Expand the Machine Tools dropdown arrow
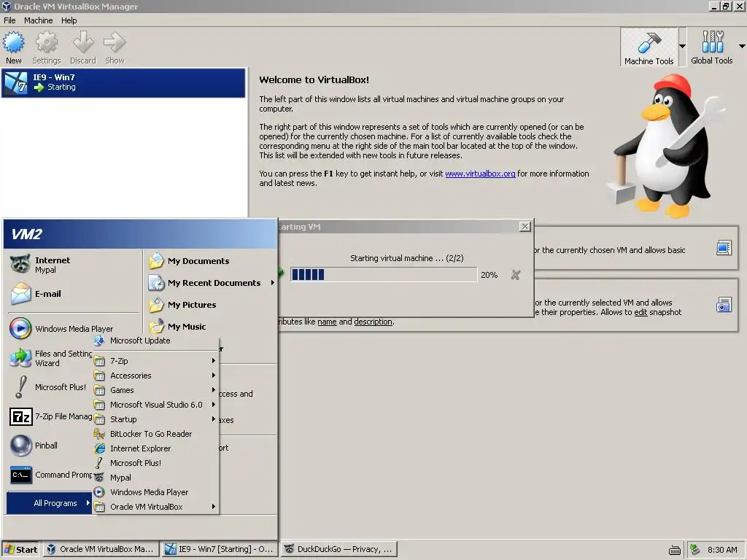This screenshot has height=560, width=747. [682, 46]
